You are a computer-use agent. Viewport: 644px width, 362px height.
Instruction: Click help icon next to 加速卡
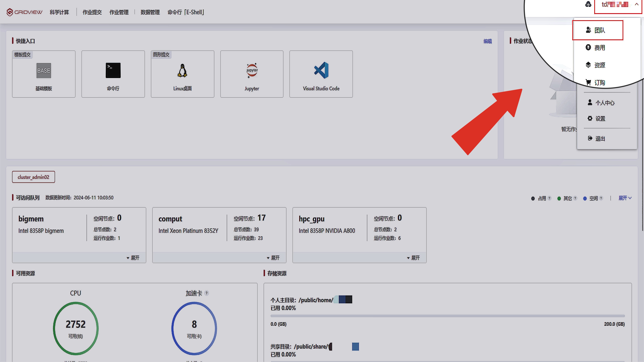(206, 293)
